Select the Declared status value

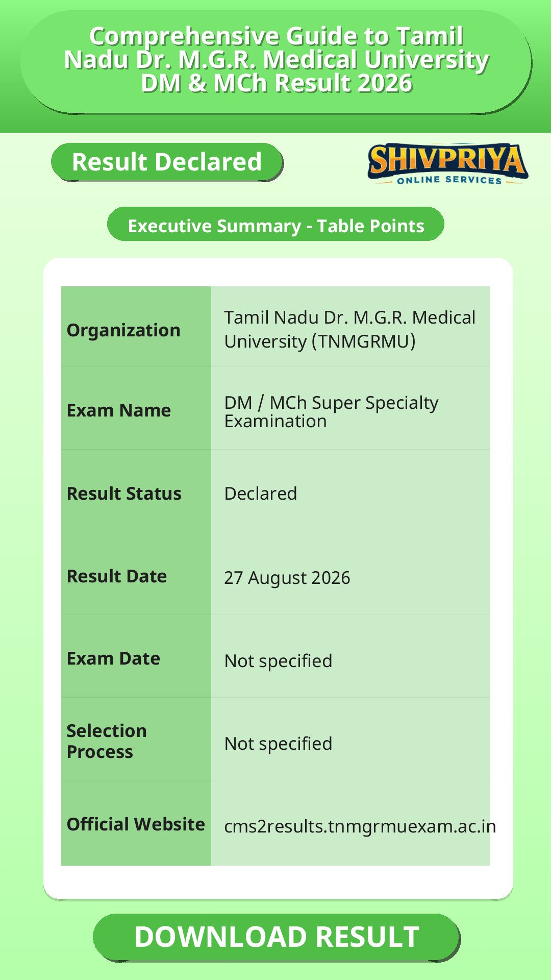pyautogui.click(x=260, y=493)
